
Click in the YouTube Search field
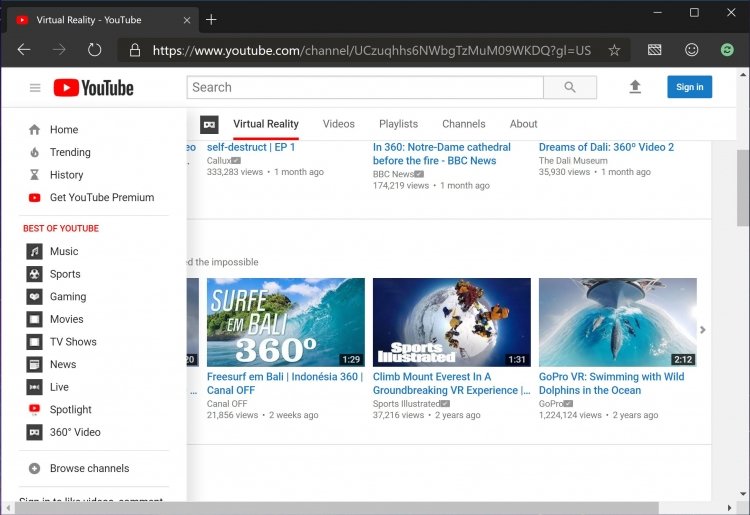click(x=365, y=87)
